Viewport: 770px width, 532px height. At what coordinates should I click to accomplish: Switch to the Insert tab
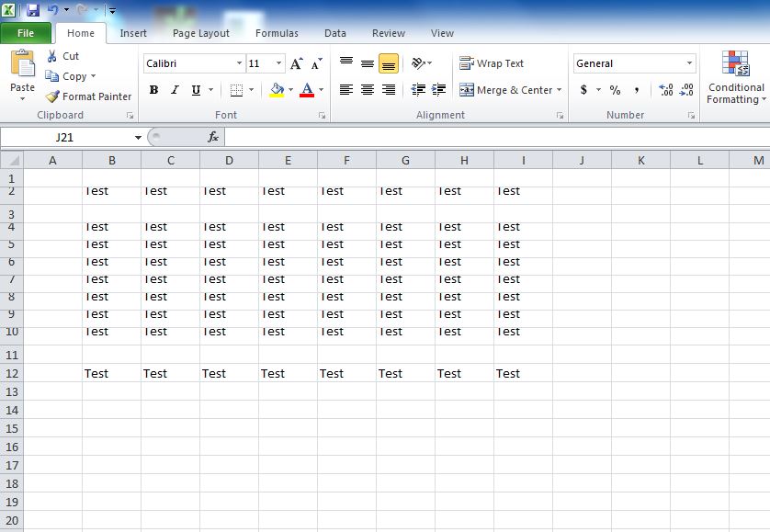[133, 33]
